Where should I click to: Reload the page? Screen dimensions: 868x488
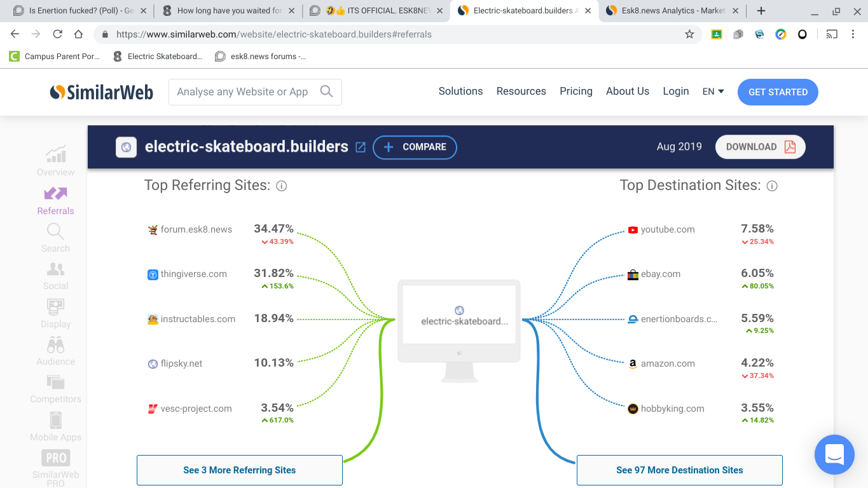tap(57, 34)
